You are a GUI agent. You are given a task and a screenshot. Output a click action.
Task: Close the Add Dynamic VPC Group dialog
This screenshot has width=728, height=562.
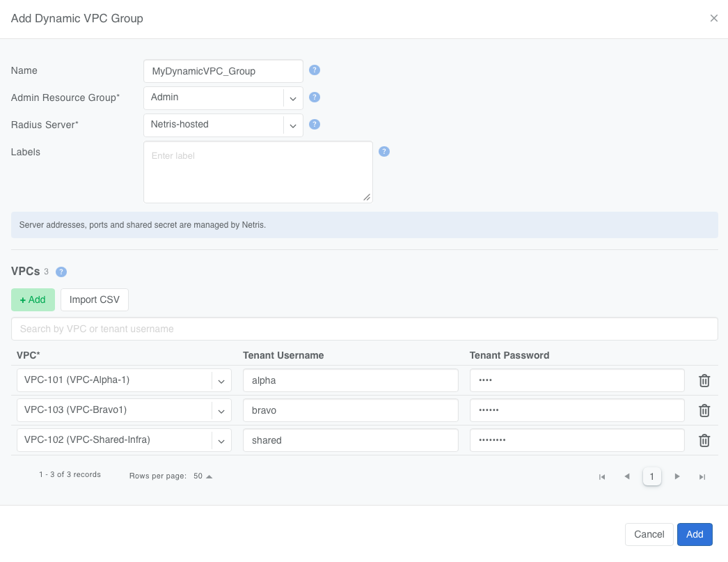pos(714,18)
